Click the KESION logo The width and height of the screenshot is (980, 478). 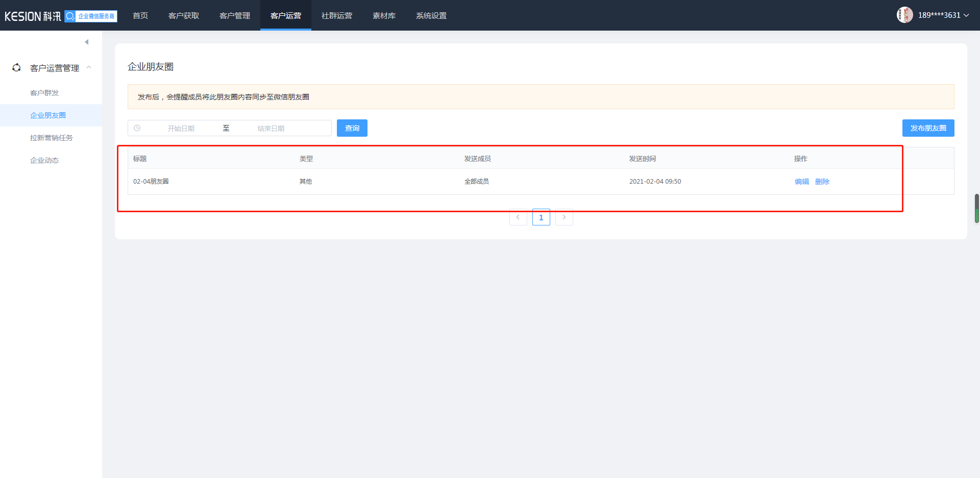(33, 16)
